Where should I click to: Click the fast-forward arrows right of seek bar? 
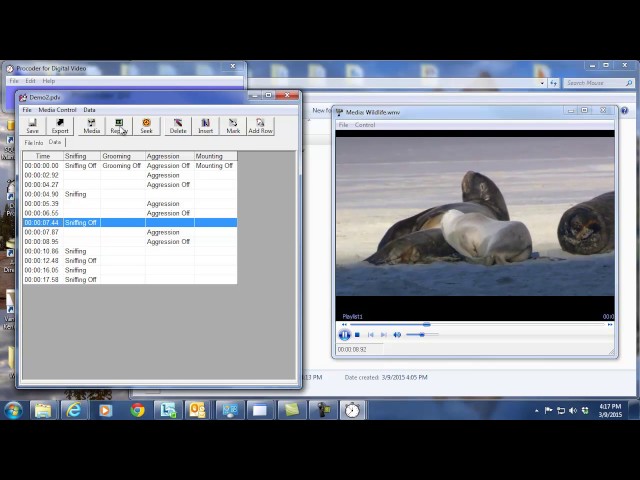[x=610, y=324]
